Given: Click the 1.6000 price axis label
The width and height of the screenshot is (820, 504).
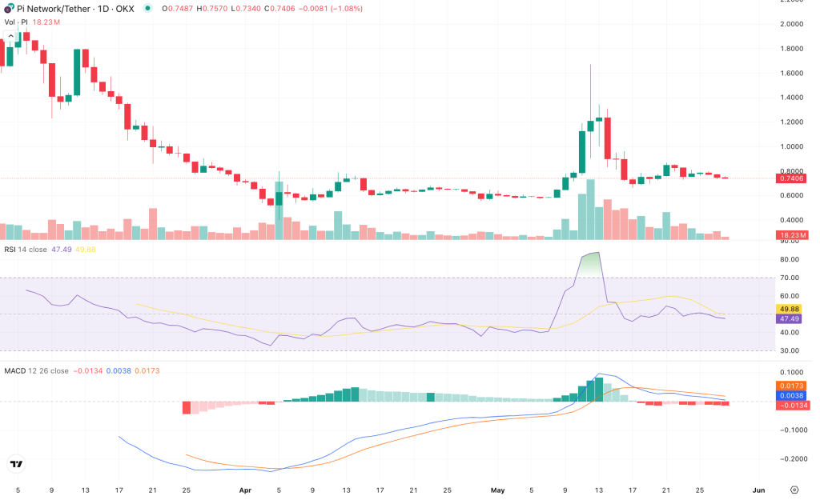Looking at the screenshot, I should tap(791, 73).
